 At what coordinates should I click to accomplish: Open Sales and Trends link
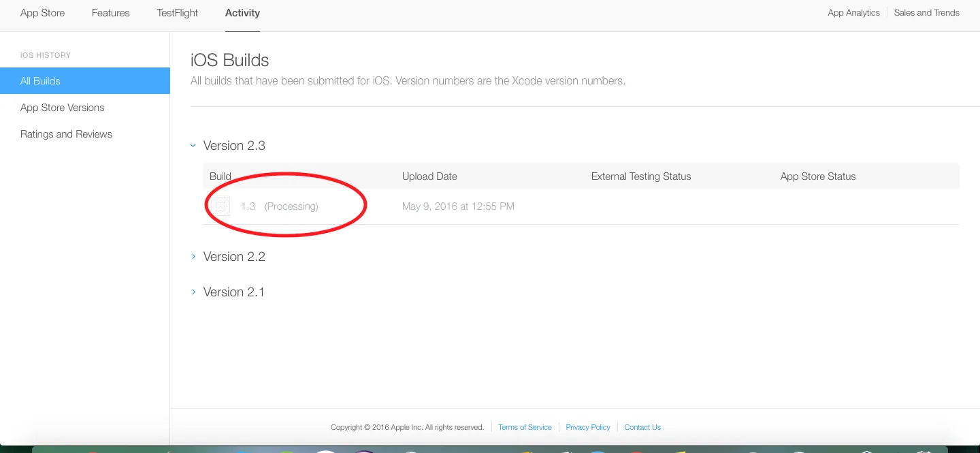tap(926, 13)
